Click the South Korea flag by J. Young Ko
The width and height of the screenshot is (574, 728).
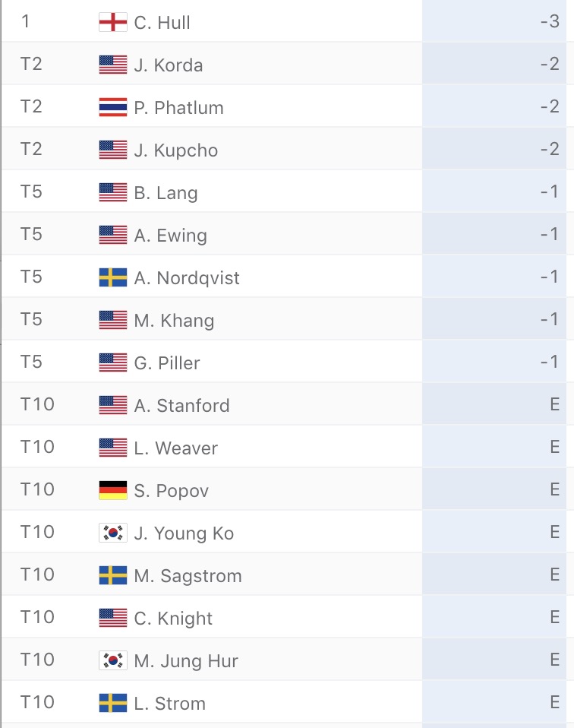113,533
